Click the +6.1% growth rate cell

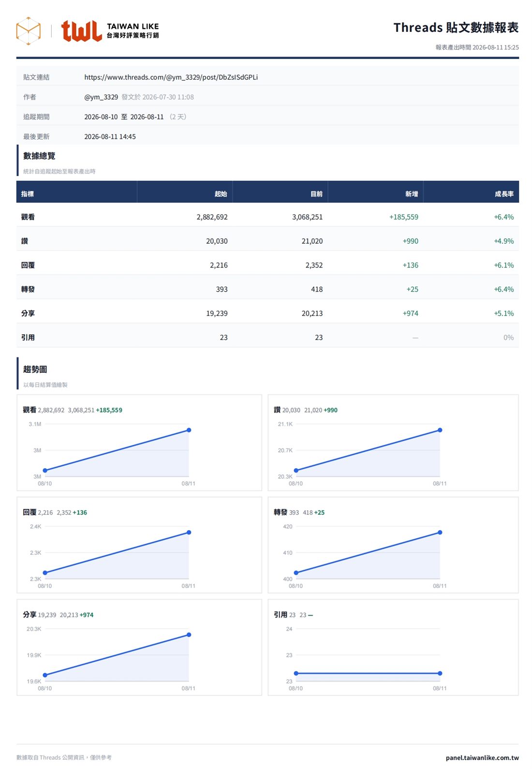(504, 265)
